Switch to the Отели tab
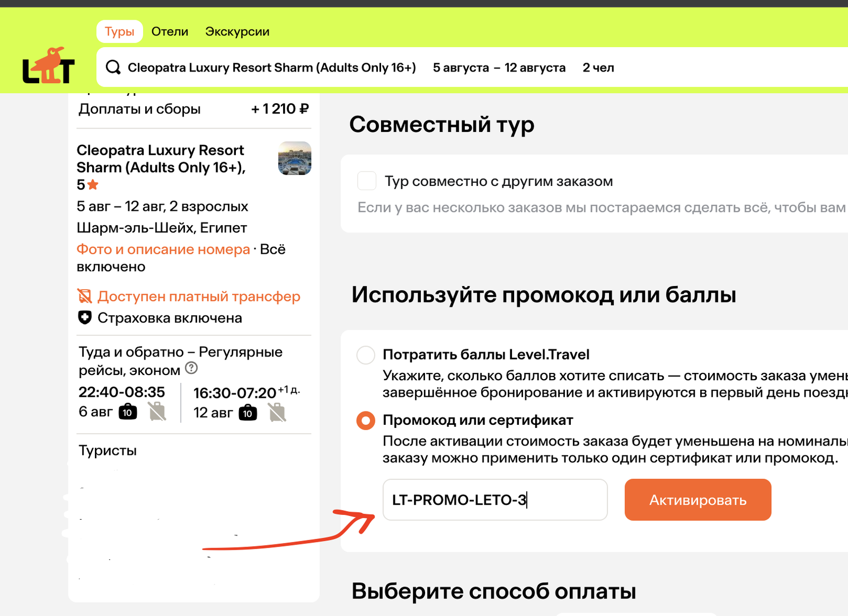The height and width of the screenshot is (616, 848). pyautogui.click(x=170, y=32)
